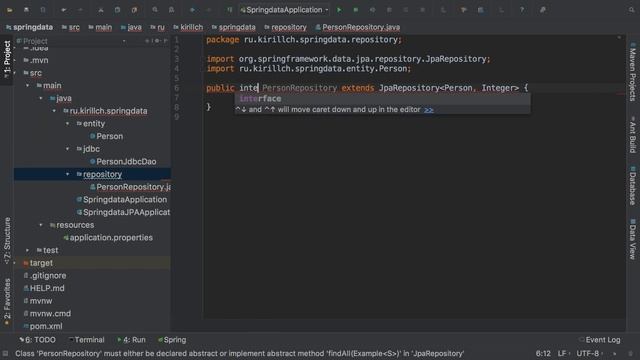Click the >> link in the completion hint

point(429,110)
